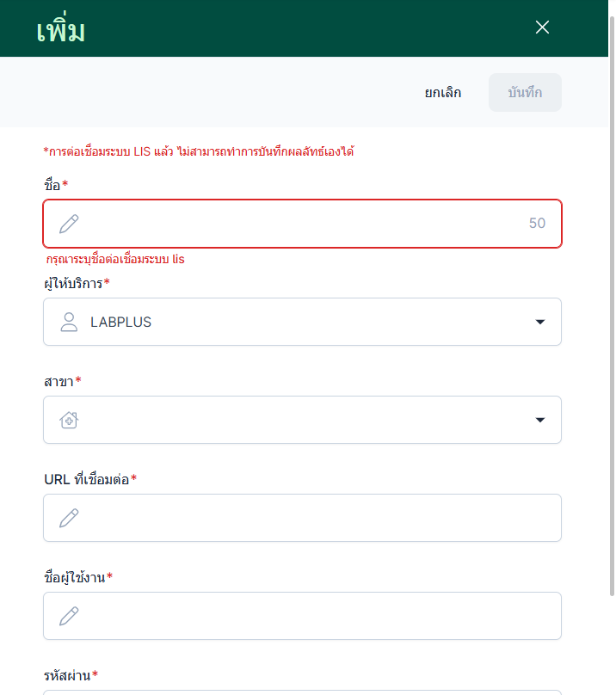
Task: Click pencil icon in URL field
Action: 69,518
